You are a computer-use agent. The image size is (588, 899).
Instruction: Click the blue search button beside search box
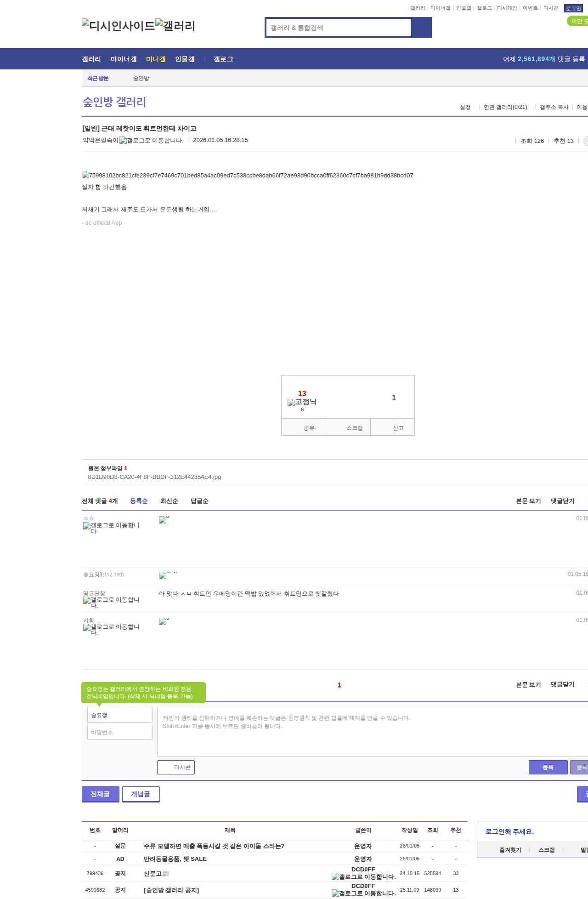point(421,28)
